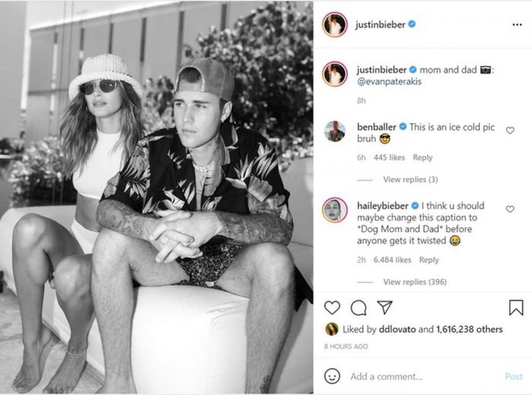The width and height of the screenshot is (532, 395).
Task: Open the emoji picker smiley icon
Action: [332, 376]
